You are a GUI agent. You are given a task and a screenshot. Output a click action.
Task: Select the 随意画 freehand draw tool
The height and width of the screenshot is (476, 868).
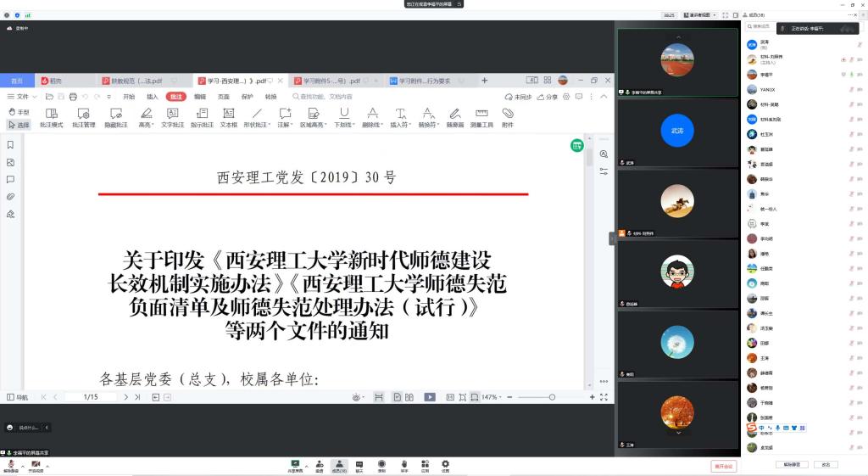[455, 118]
